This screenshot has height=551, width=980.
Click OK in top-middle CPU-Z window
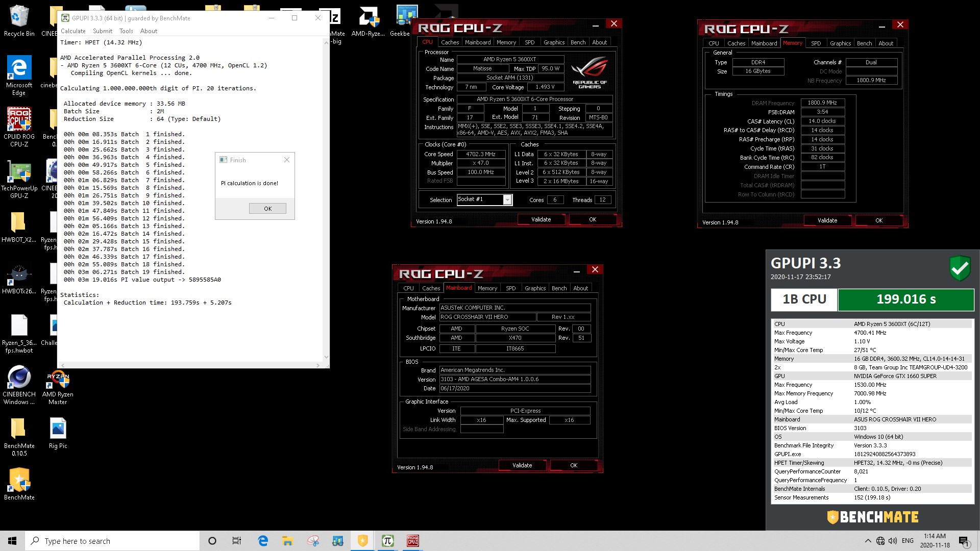coord(593,219)
